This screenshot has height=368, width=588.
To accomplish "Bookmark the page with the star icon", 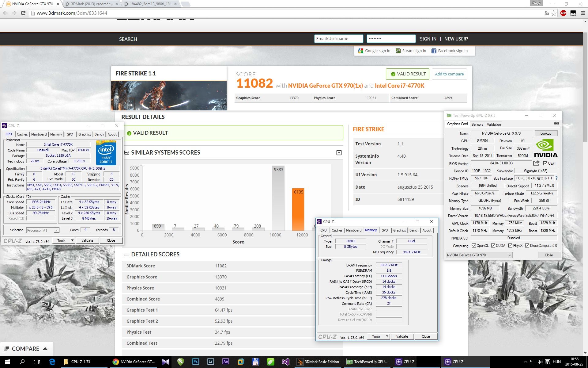I will point(554,13).
